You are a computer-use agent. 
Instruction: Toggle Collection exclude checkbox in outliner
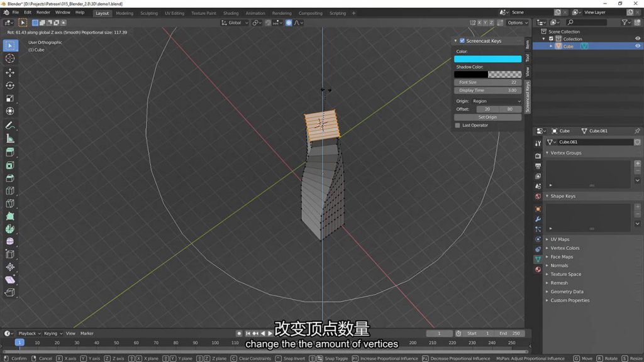point(551,39)
